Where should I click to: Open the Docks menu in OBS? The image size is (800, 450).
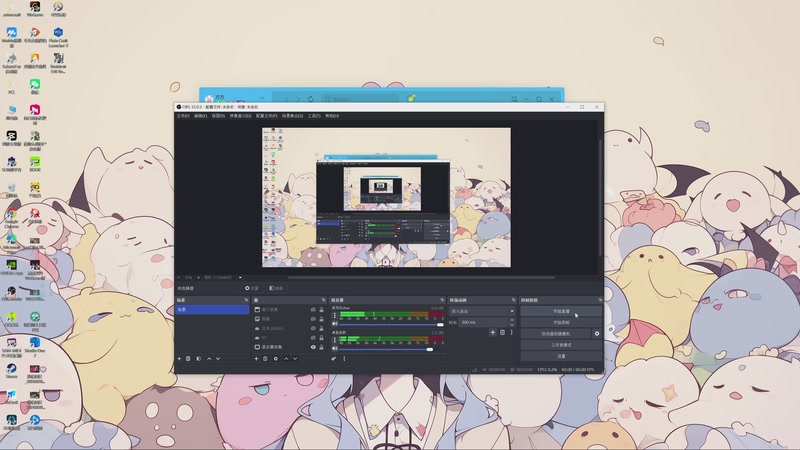click(x=240, y=116)
